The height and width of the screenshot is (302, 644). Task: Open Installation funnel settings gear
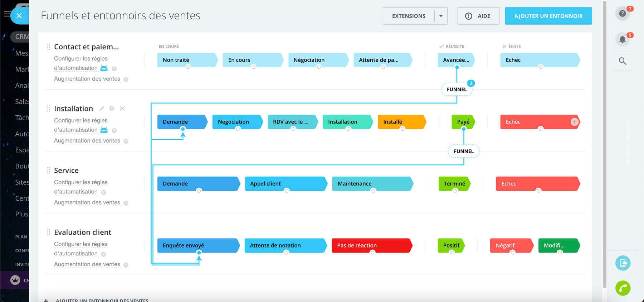[x=112, y=109]
